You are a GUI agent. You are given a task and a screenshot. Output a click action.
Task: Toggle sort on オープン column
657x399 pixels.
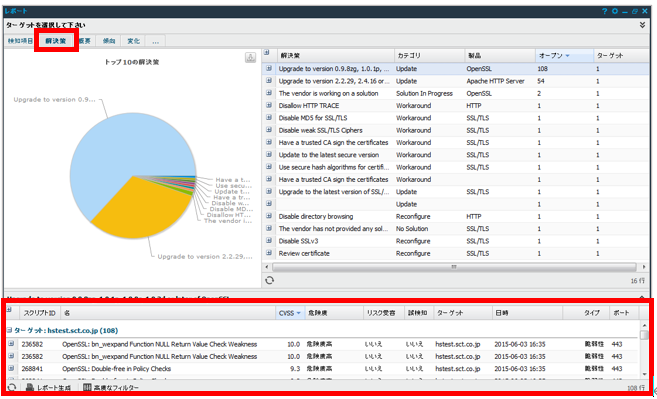[564, 55]
